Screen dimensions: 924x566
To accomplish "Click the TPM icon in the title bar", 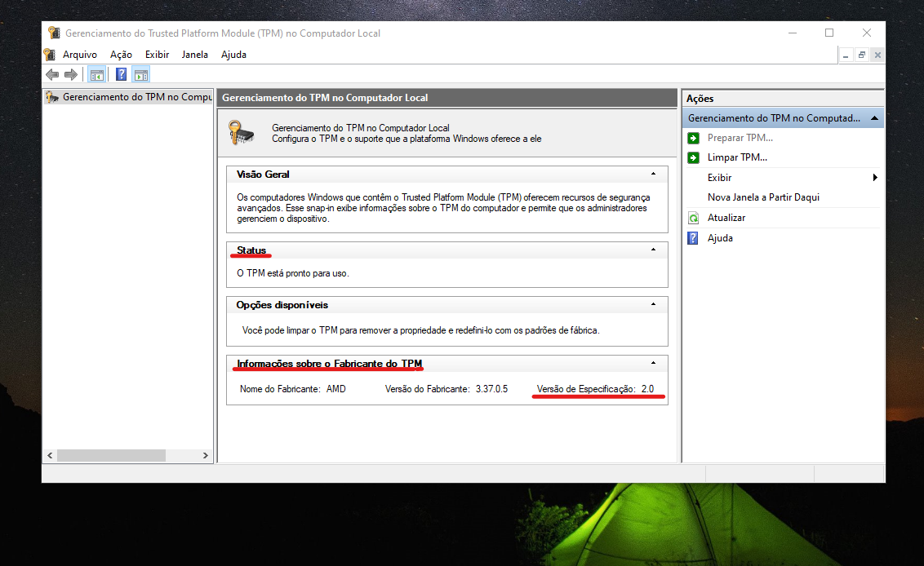I will pos(54,33).
